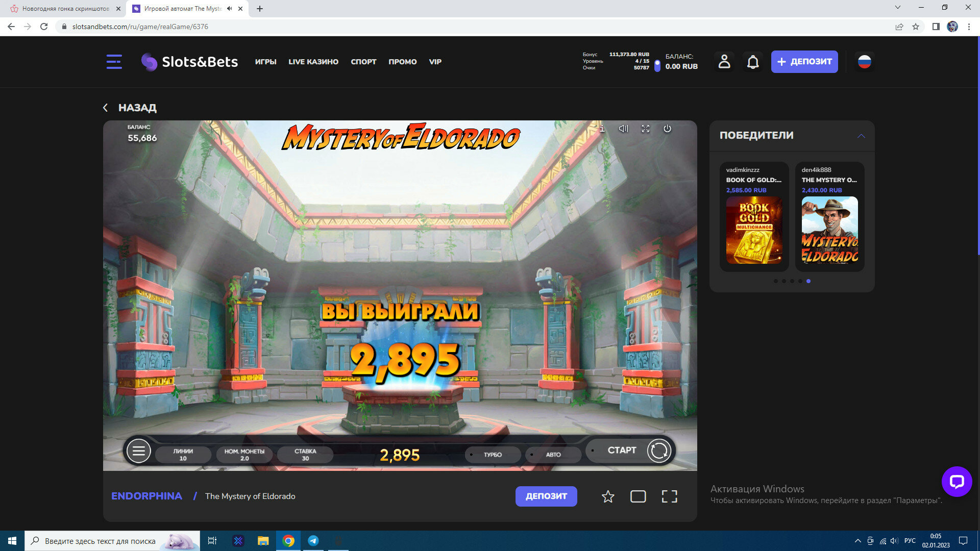Screen dimensions: 980x551
Task: Click the in-game power icon
Action: tap(667, 129)
